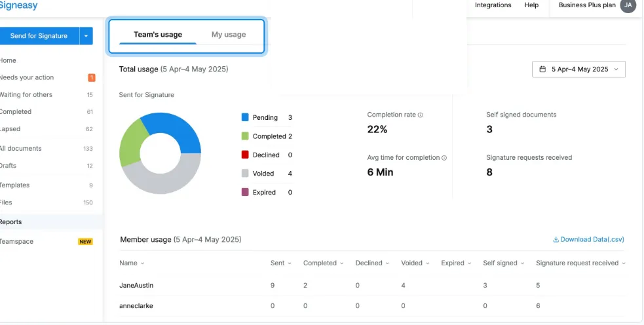Open Needs your action in sidebar
The height and width of the screenshot is (325, 644).
click(x=27, y=78)
